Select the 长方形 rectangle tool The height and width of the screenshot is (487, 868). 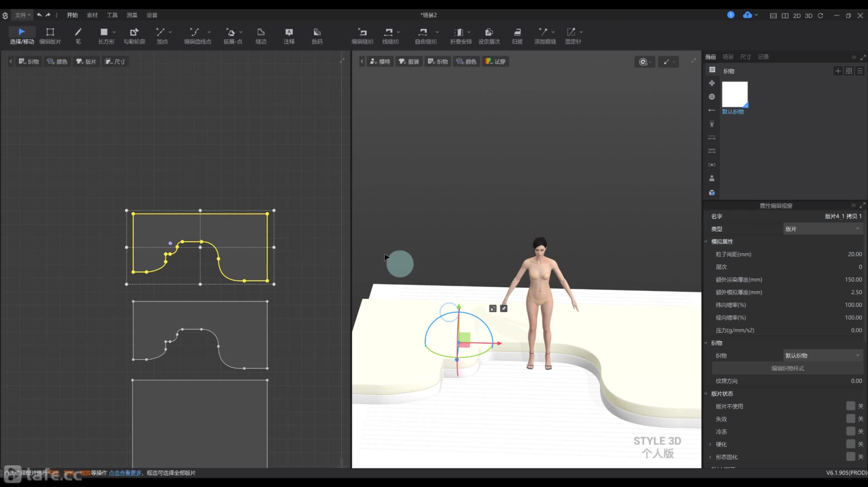pyautogui.click(x=106, y=36)
